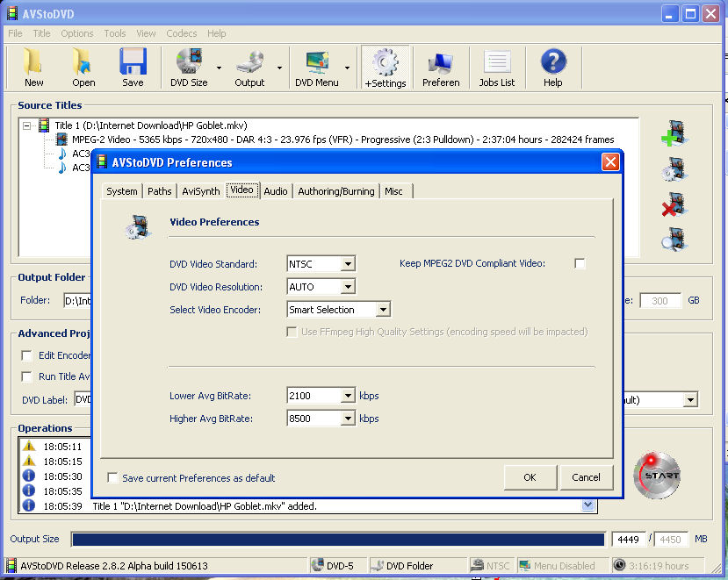
Task: Switch to the Paths tab
Action: tap(159, 191)
